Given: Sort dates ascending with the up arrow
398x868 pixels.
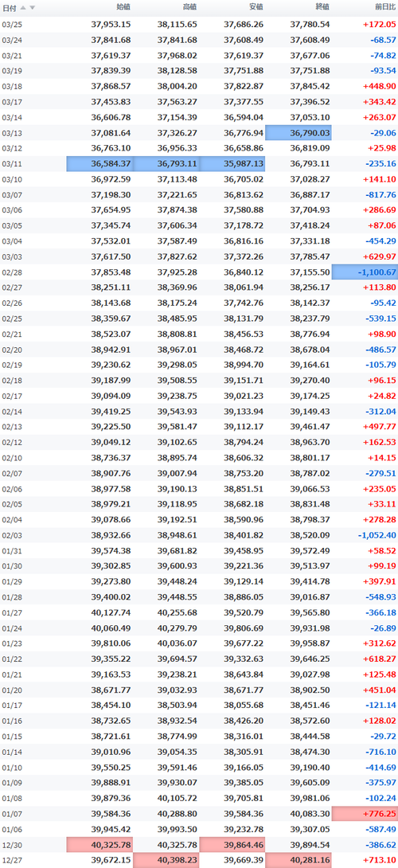Looking at the screenshot, I should point(23,8).
